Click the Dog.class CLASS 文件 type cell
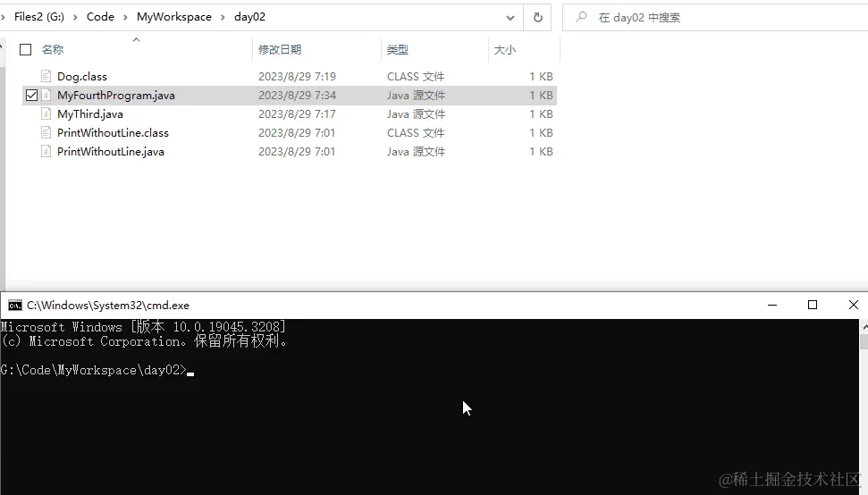Viewport: 868px width, 495px height. [x=416, y=76]
